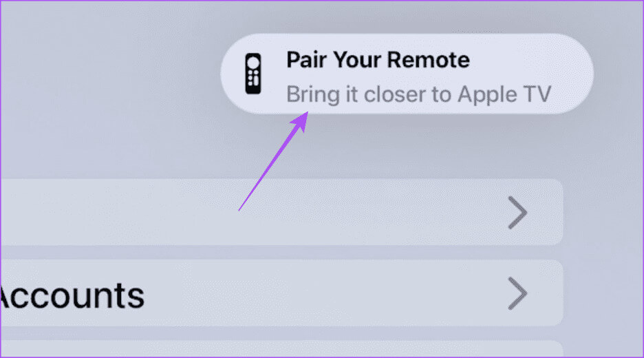This screenshot has width=644, height=358.
Task: Click the Bring it closer to Apple TV message
Action: 418,95
